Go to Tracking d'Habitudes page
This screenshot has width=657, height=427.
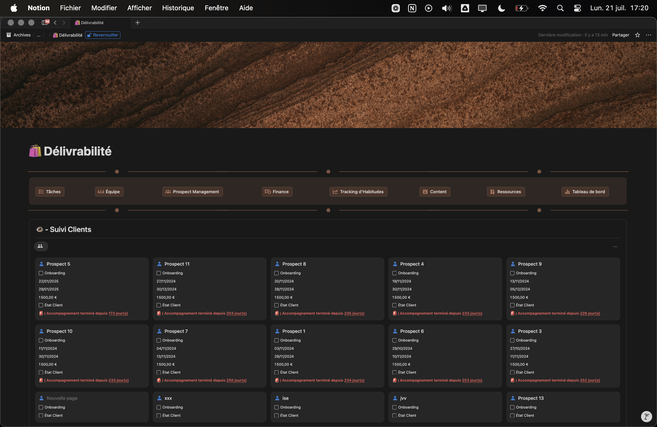coord(358,191)
